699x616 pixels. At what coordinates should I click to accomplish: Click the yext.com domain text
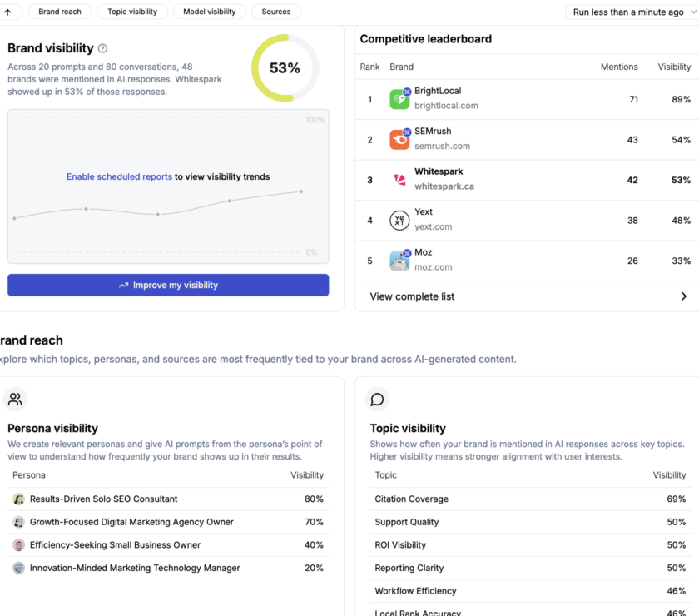(434, 226)
